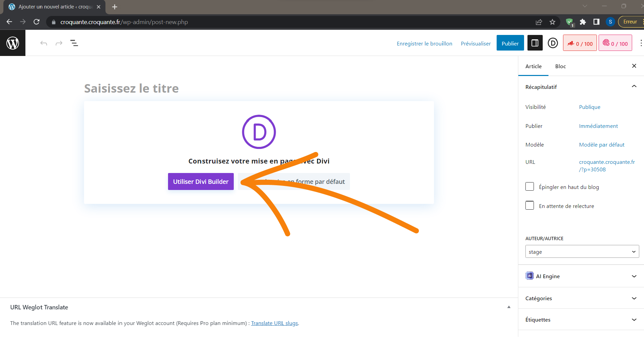This screenshot has width=644, height=345.
Task: Toggle the settings sidebar panel icon
Action: (535, 43)
